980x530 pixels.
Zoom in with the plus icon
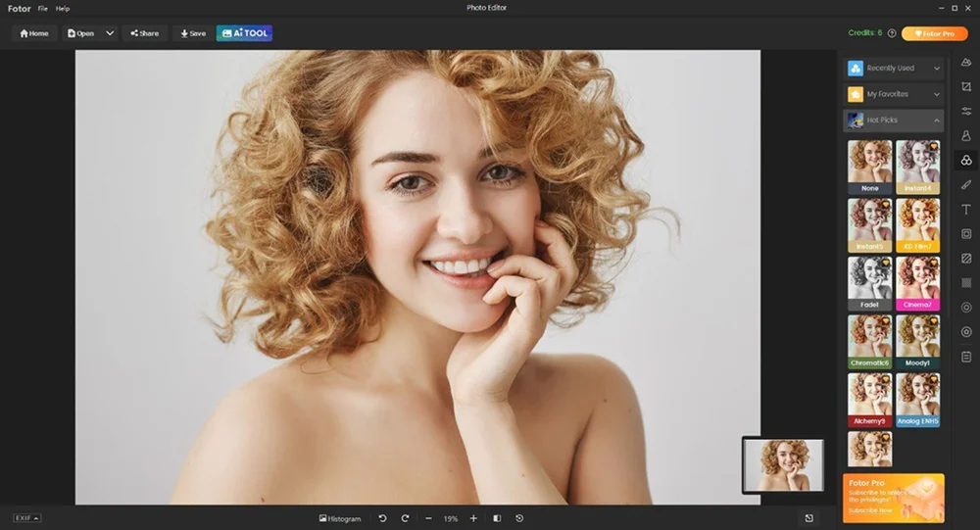point(473,518)
